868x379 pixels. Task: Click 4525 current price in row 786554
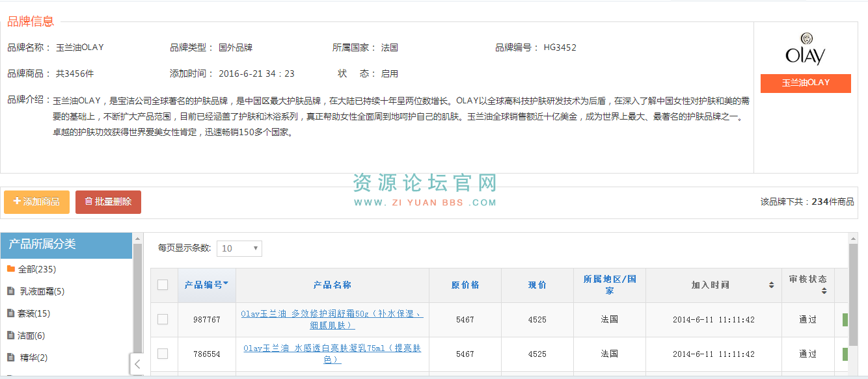tap(537, 354)
